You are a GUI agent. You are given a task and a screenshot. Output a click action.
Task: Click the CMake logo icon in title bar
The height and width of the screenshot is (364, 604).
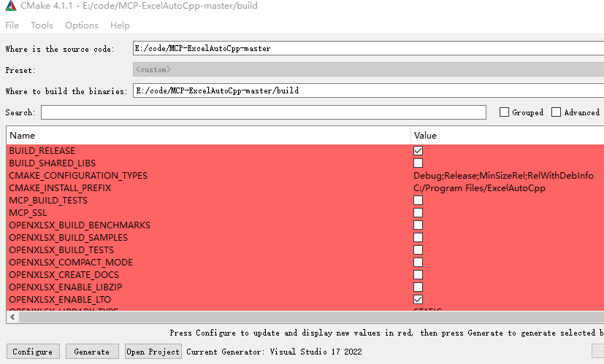(11, 5)
